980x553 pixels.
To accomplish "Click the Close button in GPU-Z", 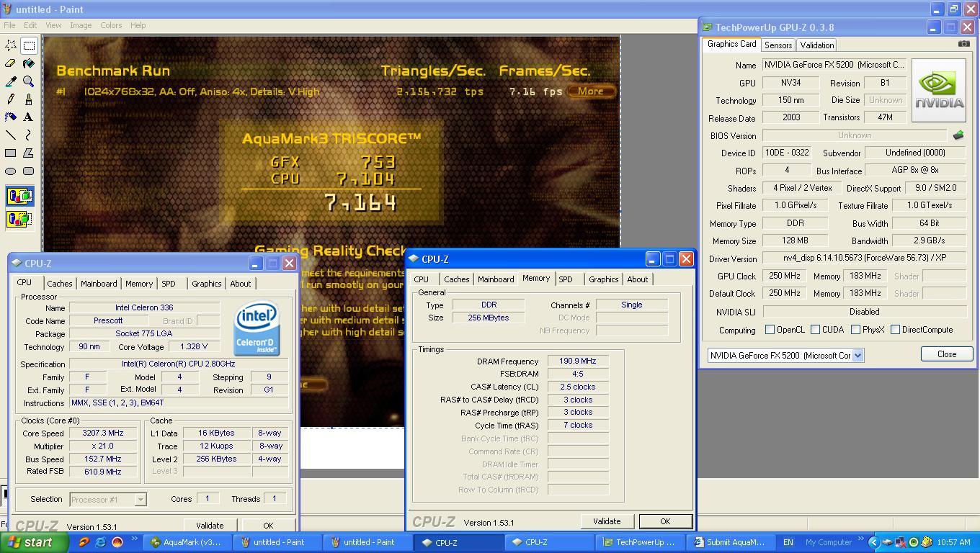I will point(947,354).
